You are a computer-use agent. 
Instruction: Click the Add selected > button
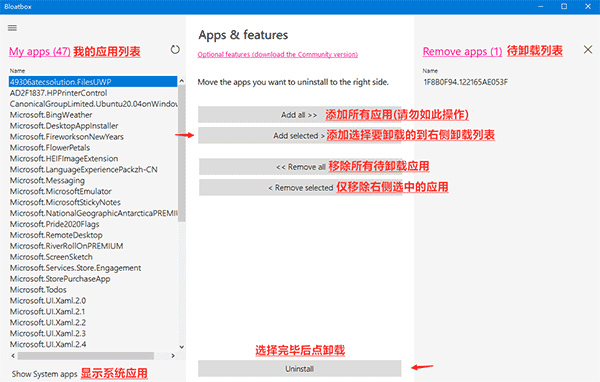click(299, 135)
